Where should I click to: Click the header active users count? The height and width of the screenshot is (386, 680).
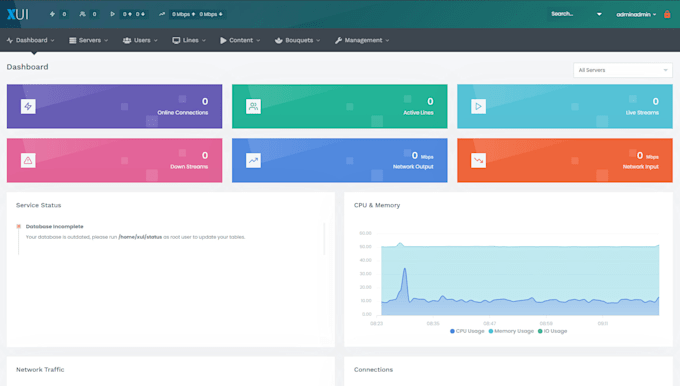click(x=95, y=14)
